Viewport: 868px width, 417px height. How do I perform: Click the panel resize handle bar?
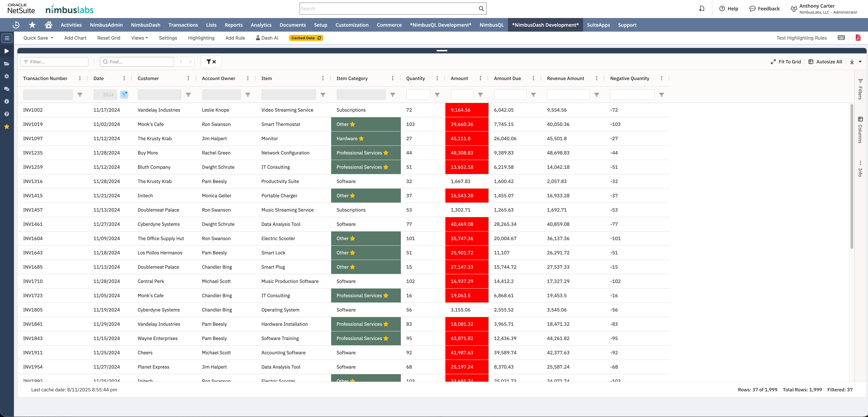click(442, 50)
